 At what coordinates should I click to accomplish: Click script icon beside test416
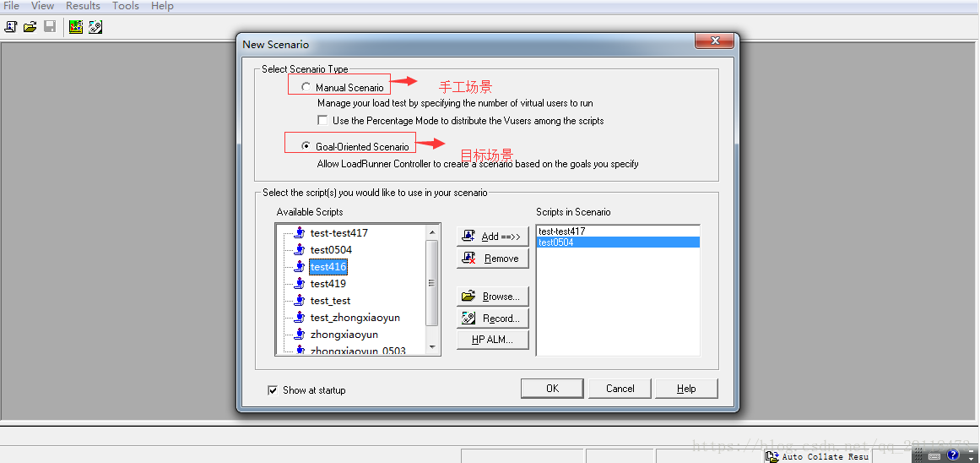tap(300, 266)
